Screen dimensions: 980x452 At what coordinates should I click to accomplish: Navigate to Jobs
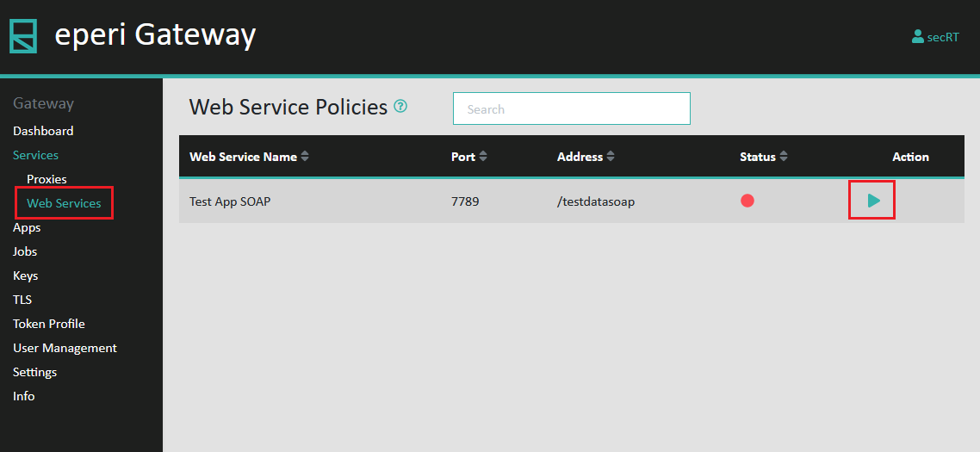(x=25, y=252)
